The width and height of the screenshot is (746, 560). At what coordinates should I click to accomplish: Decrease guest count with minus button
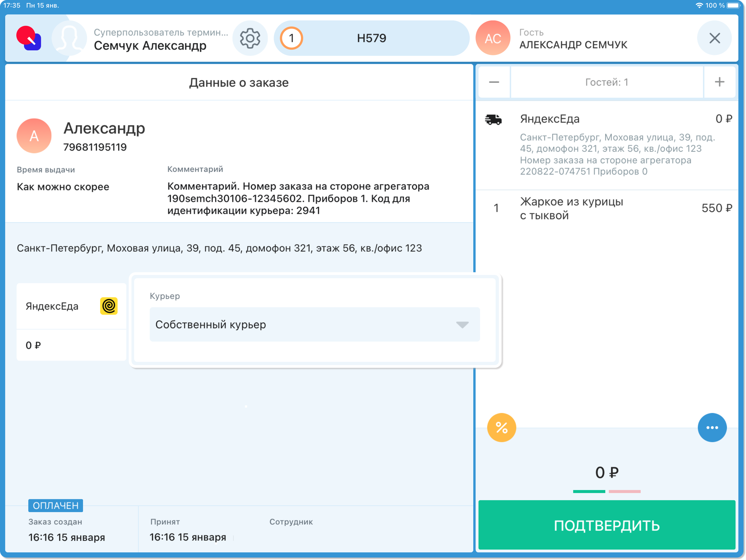point(494,82)
